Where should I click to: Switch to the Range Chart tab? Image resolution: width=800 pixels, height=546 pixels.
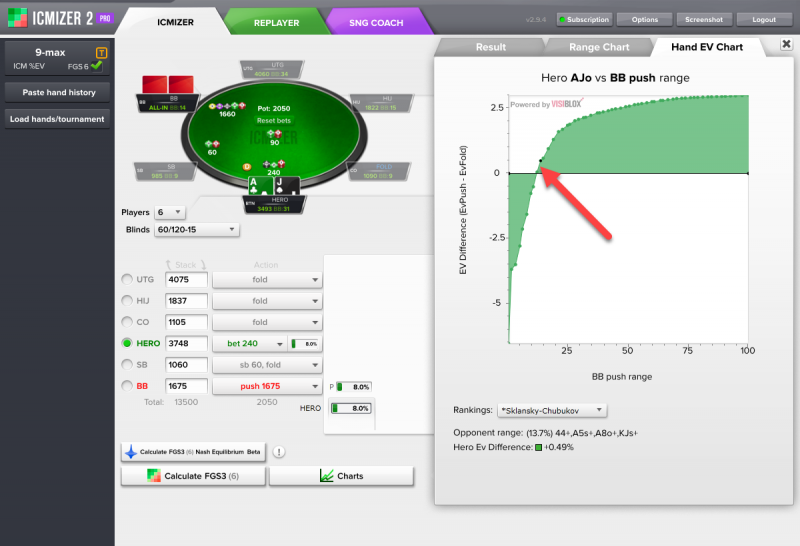pos(597,47)
